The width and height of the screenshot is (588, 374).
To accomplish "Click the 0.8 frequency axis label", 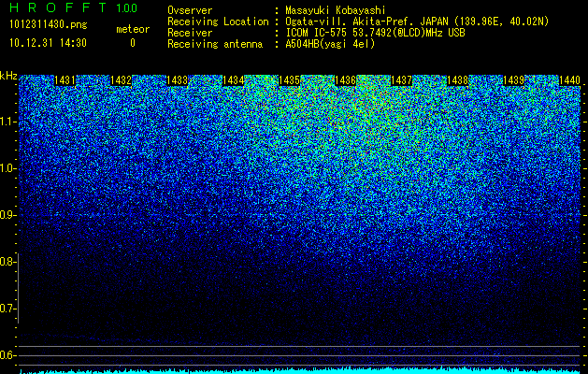I will [x=7, y=262].
